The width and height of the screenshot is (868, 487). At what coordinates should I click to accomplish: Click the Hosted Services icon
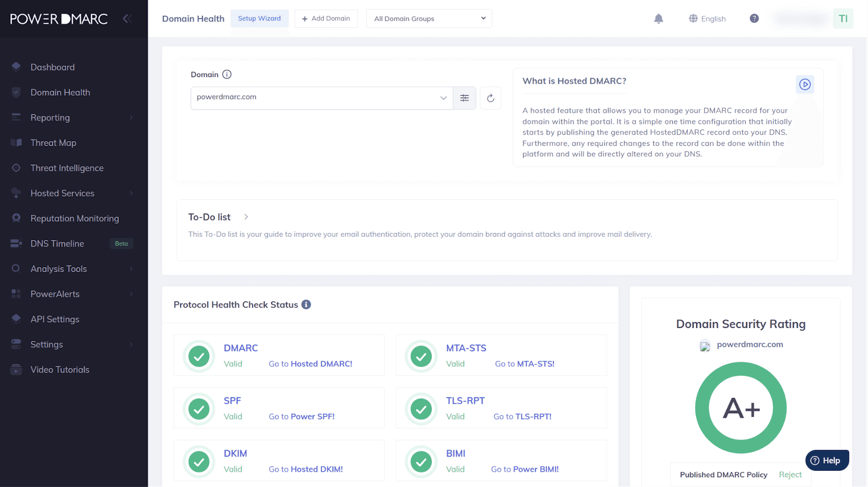pyautogui.click(x=16, y=193)
